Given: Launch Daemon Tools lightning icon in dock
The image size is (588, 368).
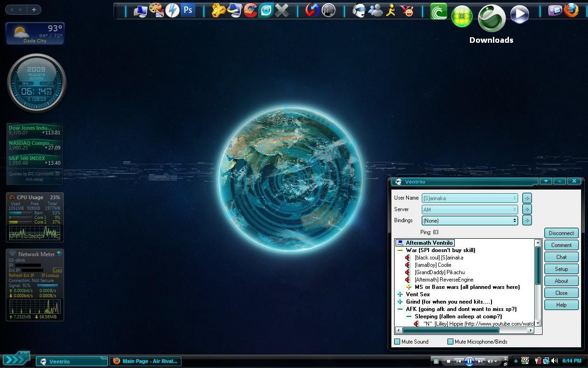Looking at the screenshot, I should [172, 10].
